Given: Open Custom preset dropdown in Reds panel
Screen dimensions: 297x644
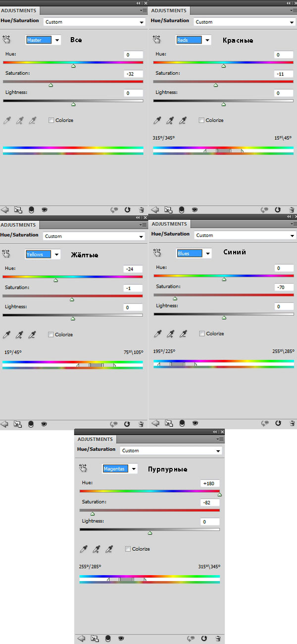Looking at the screenshot, I should click(x=245, y=22).
